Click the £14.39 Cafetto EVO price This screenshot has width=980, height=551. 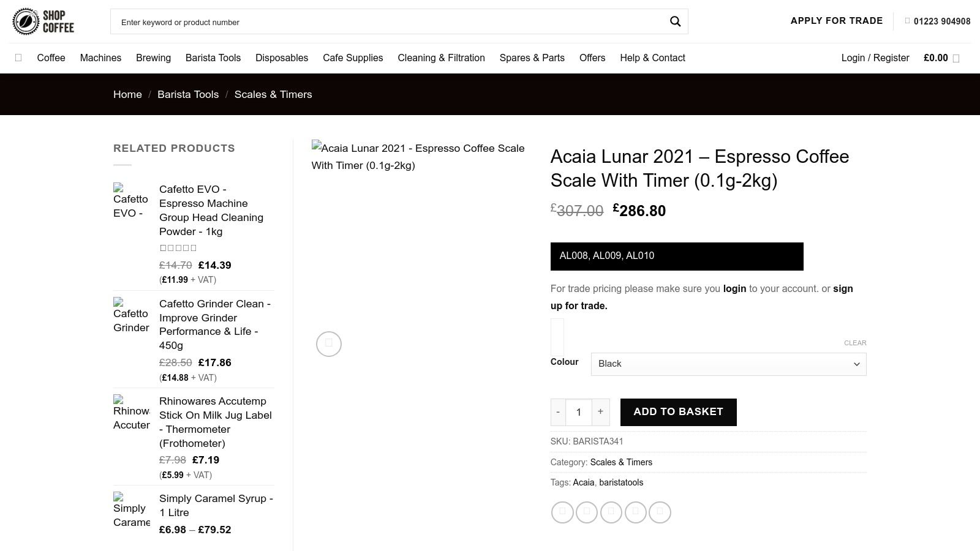(x=215, y=265)
